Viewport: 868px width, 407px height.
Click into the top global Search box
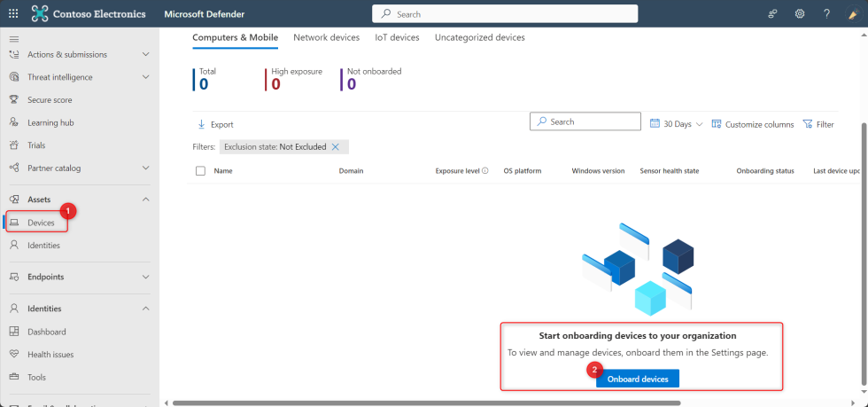tap(505, 14)
